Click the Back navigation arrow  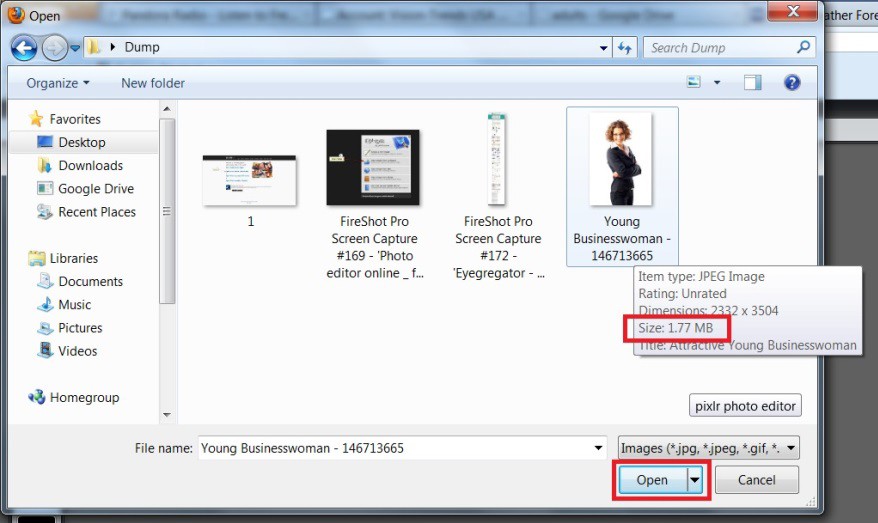point(24,47)
